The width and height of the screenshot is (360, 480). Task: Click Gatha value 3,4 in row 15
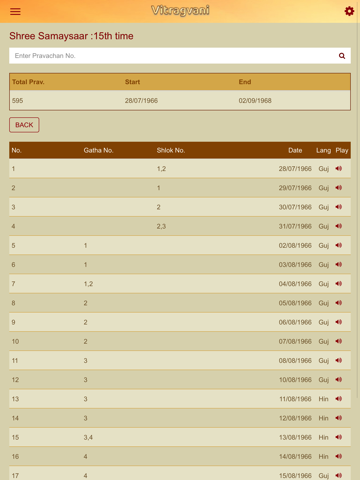tap(88, 437)
